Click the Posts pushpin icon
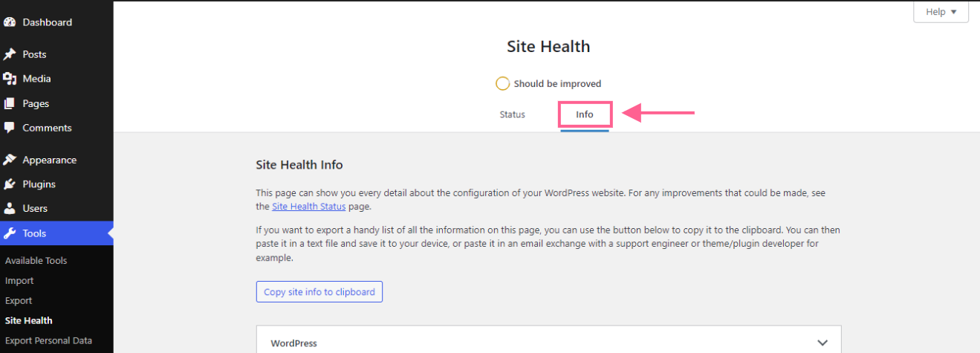 10,54
